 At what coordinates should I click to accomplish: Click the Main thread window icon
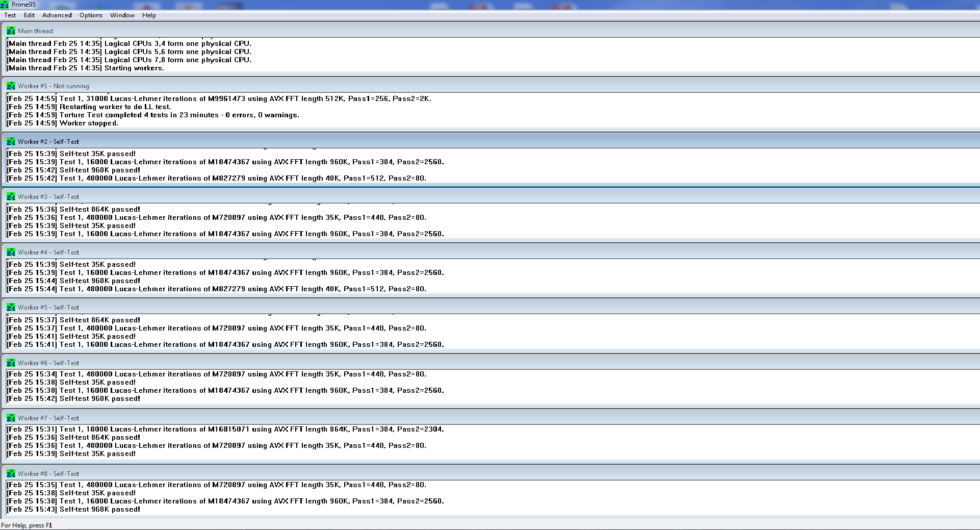[11, 31]
